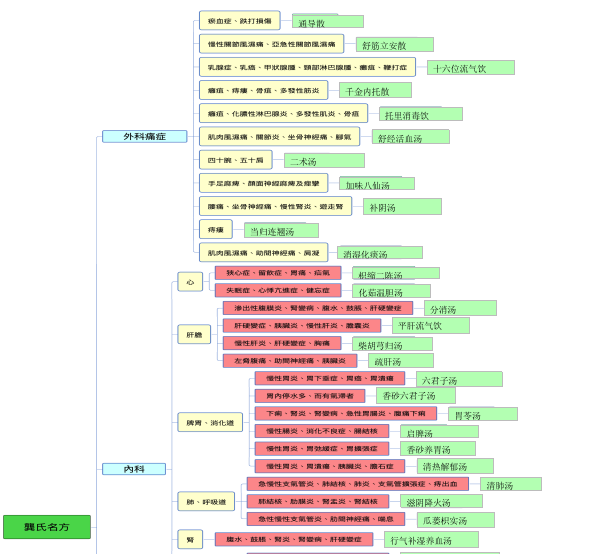Screen dimensions: 612x554
Task: Click the red node starting with 肝硬變症、胰臟炎
Action: 302,325
